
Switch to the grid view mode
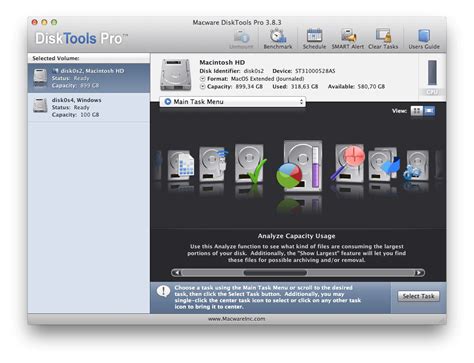(417, 111)
